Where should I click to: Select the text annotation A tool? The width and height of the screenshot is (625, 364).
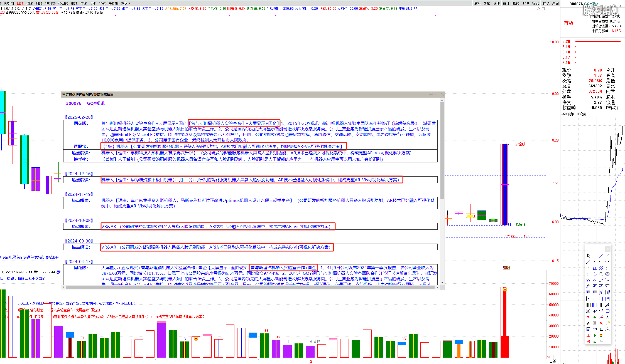[607, 317]
